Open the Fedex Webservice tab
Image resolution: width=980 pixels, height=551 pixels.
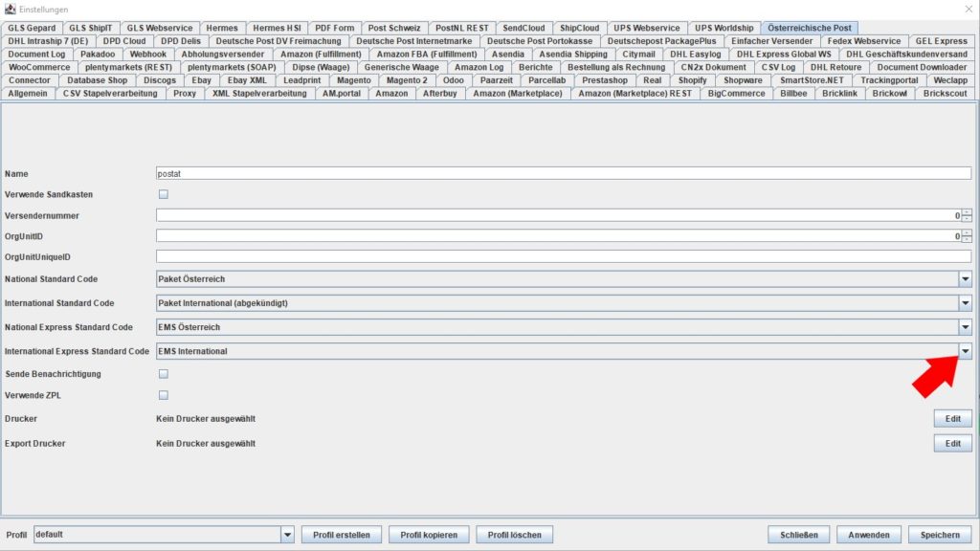(864, 41)
